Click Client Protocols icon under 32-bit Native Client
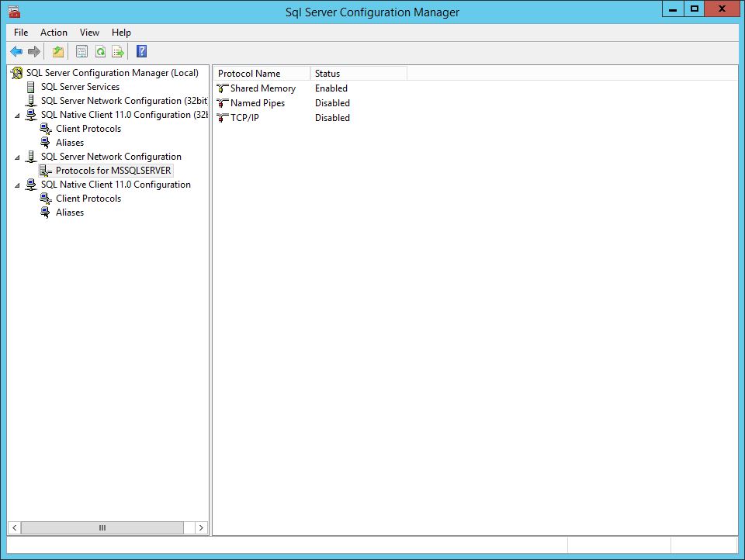745x560 pixels. pos(46,129)
